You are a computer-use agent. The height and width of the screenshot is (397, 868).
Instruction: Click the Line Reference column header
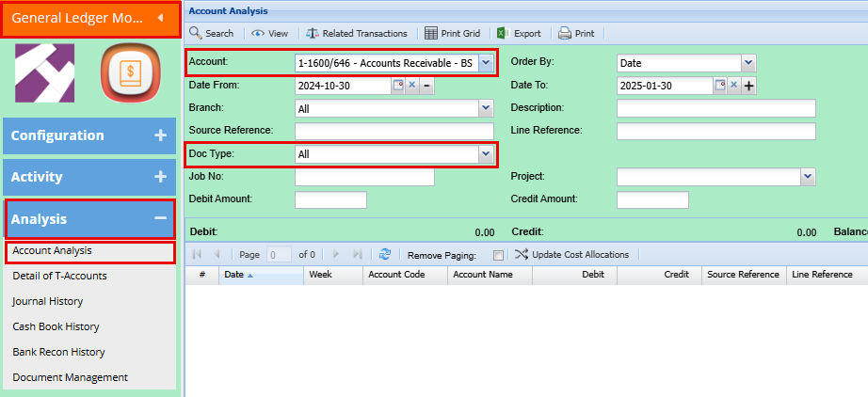[827, 275]
